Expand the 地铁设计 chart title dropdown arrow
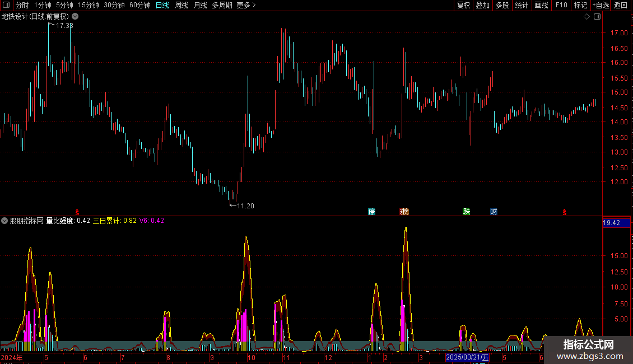 click(75, 17)
